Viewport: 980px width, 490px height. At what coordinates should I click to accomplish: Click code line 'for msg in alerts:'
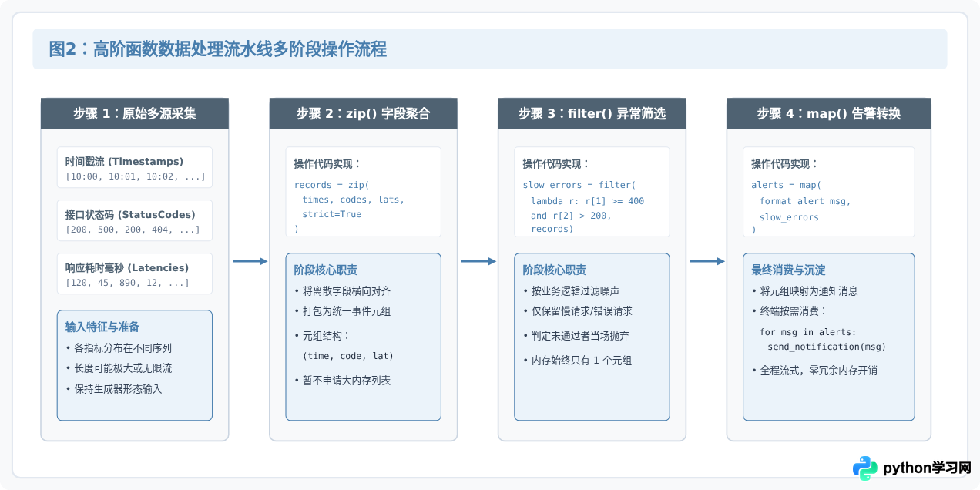pos(807,332)
